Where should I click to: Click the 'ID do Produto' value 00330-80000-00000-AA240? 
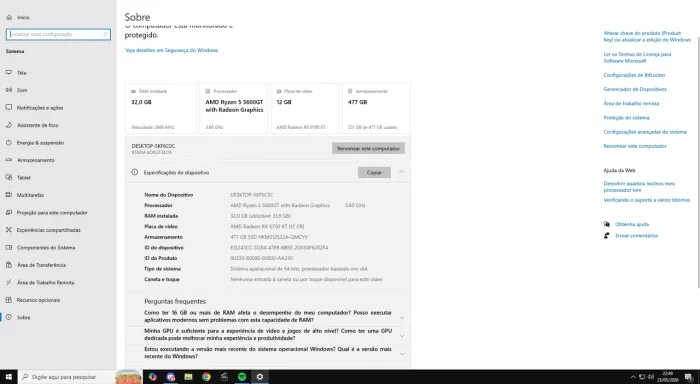[262, 258]
